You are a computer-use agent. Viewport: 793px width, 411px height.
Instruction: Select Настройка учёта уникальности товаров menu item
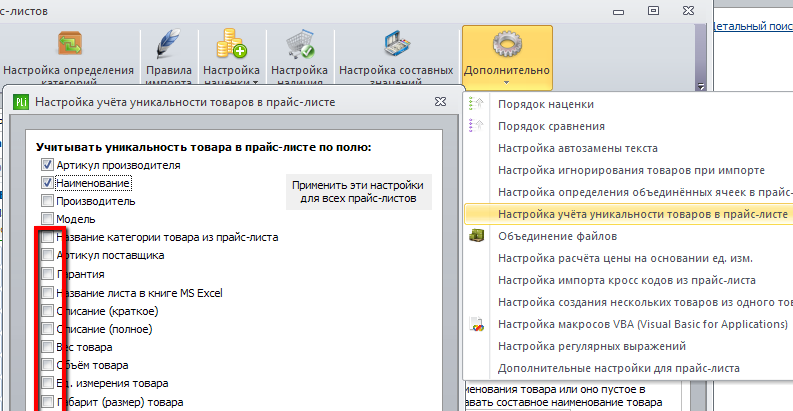pyautogui.click(x=628, y=214)
